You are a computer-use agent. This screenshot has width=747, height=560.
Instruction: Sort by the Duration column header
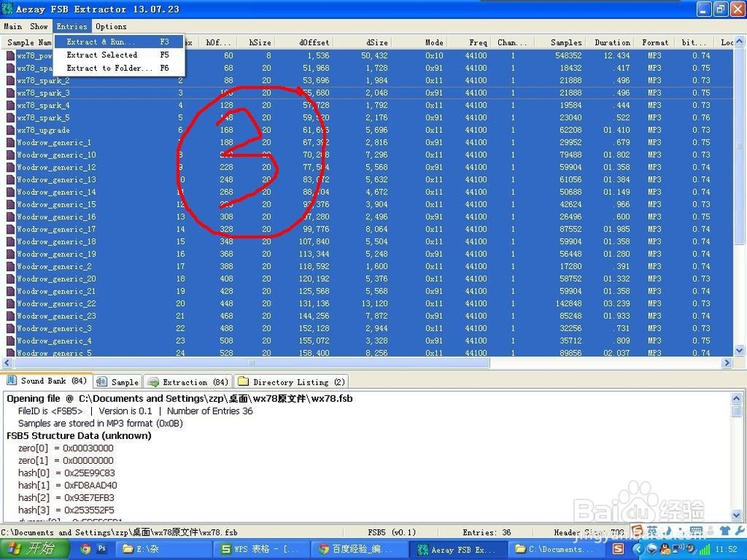tap(612, 43)
